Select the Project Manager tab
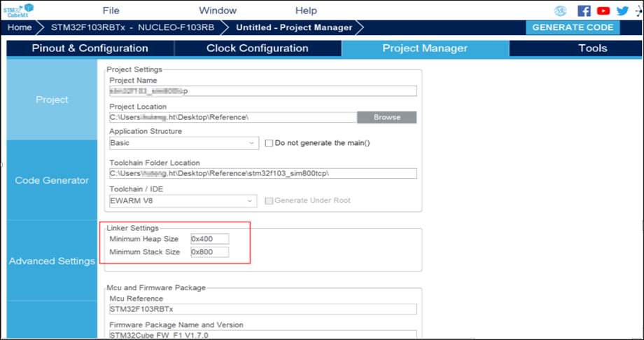 (425, 48)
